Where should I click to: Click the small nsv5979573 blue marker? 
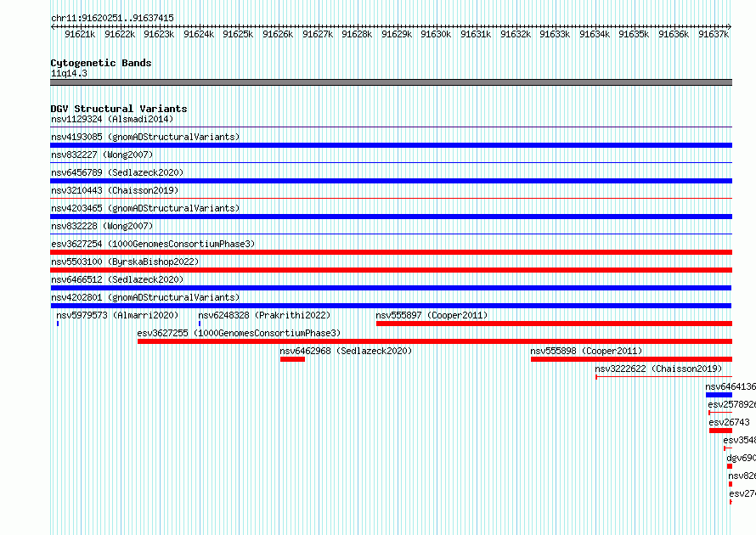tap(58, 324)
